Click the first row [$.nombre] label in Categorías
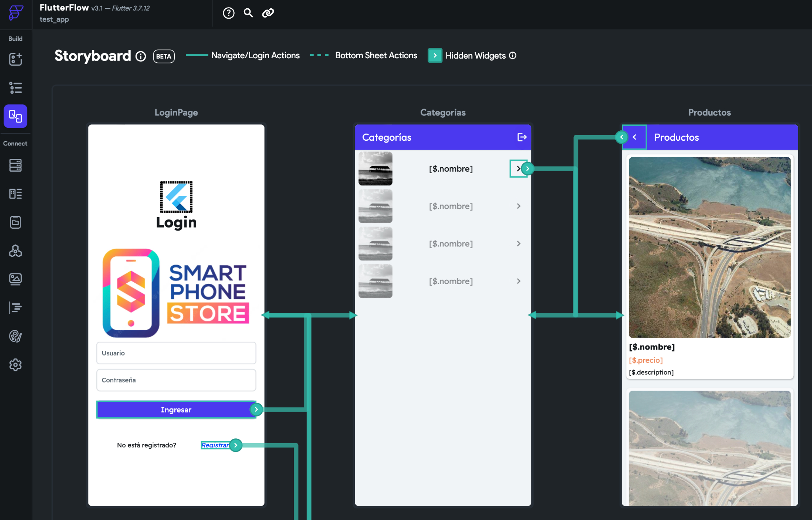 point(451,169)
